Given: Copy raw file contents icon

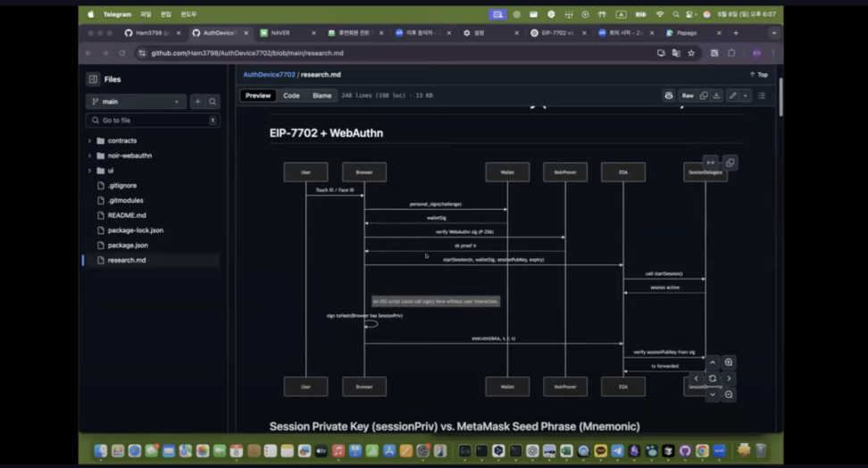Looking at the screenshot, I should (704, 96).
